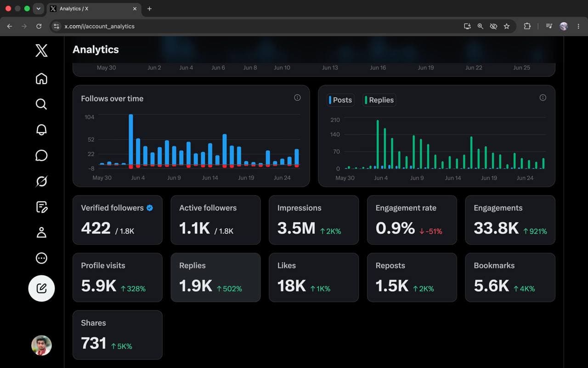Select the Shares metric card

click(118, 335)
